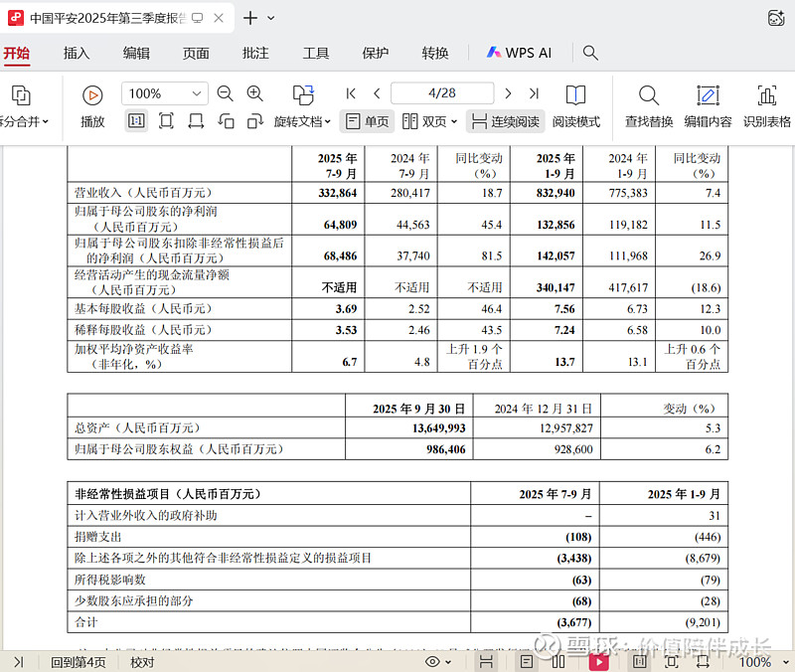This screenshot has width=795, height=672.
Task: Select actual size 1:1 view icon
Action: pyautogui.click(x=136, y=121)
